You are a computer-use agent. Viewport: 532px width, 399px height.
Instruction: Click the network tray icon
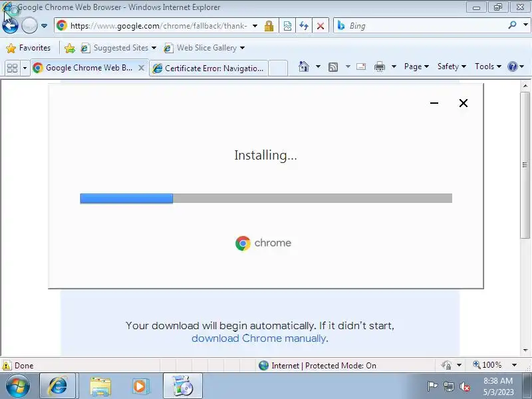pyautogui.click(x=449, y=386)
